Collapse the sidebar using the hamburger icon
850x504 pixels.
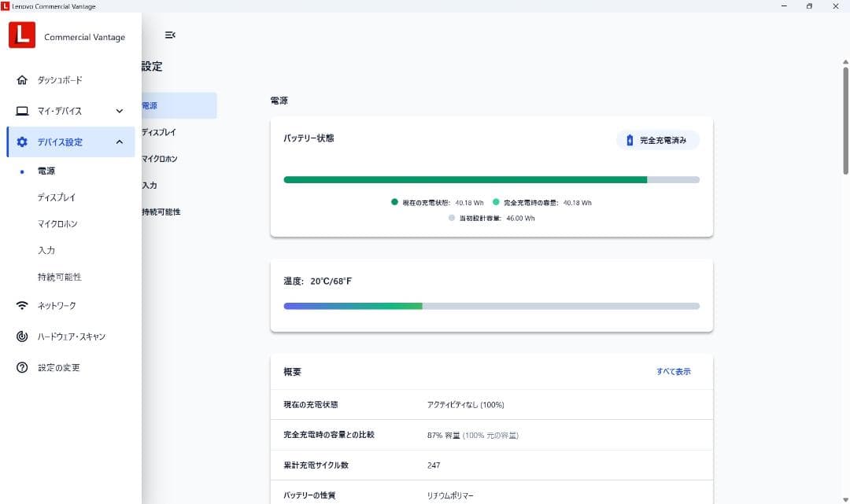tap(170, 35)
